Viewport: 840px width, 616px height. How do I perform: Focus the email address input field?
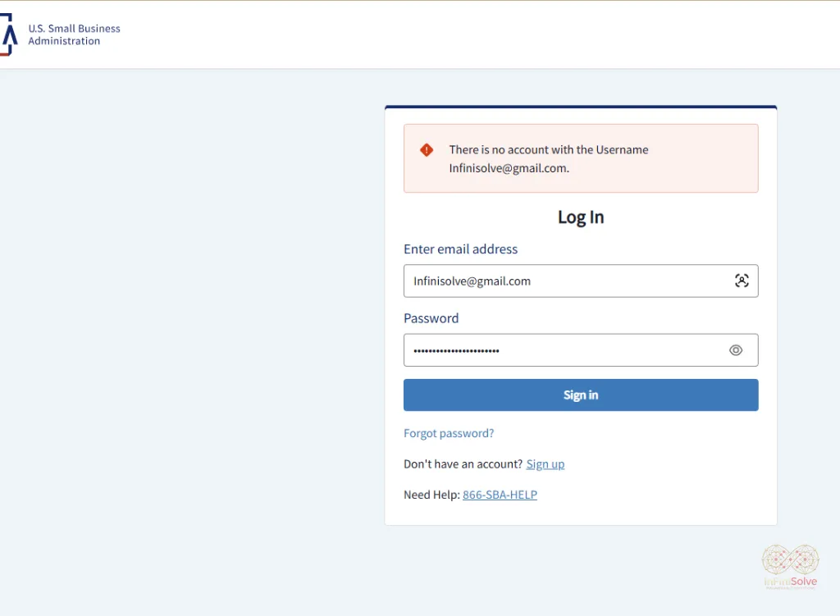[x=581, y=281]
